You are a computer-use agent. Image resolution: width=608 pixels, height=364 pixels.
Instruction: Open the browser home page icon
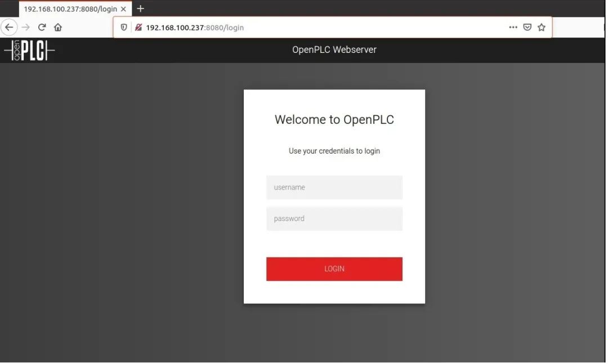(x=58, y=28)
